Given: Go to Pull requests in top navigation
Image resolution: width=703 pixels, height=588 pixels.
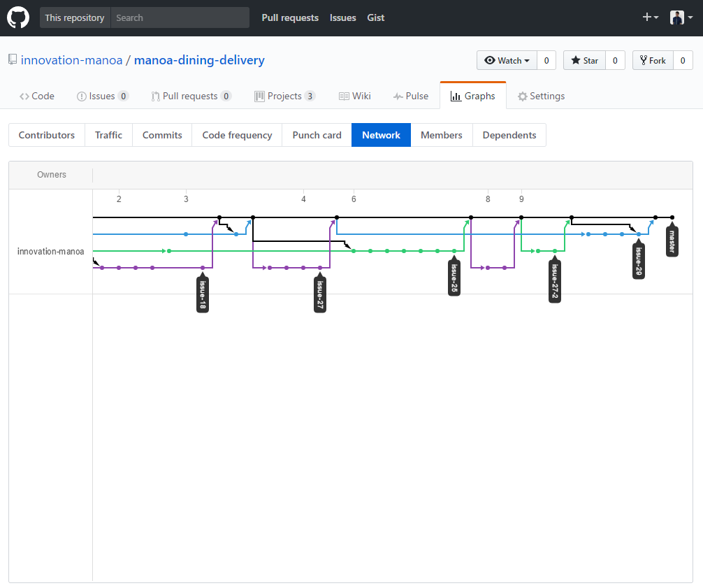Looking at the screenshot, I should (x=290, y=17).
